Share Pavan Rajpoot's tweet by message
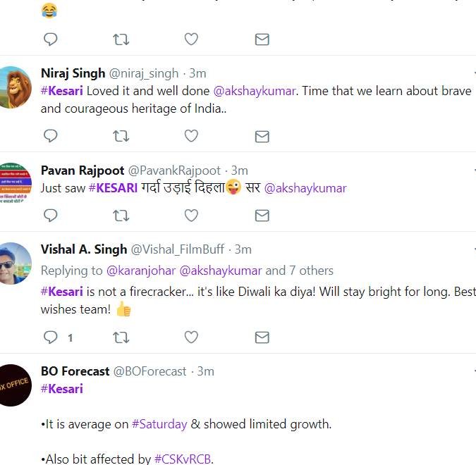The width and height of the screenshot is (476, 465). click(x=262, y=216)
